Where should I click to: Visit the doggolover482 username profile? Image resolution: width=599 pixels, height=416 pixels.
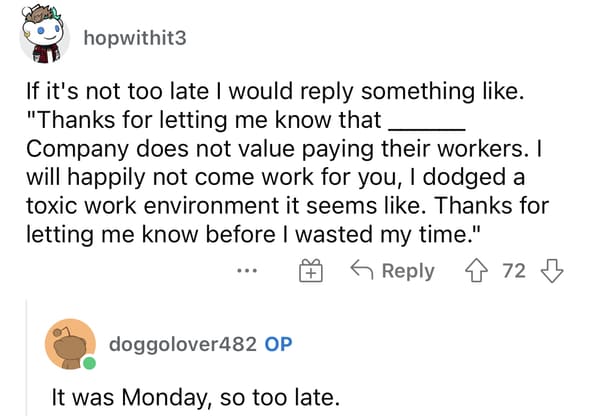point(183,344)
